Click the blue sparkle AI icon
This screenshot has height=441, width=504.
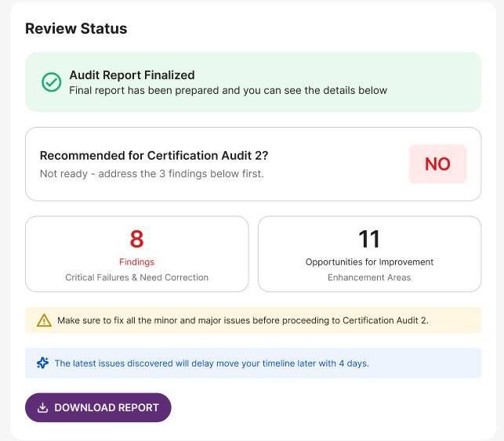click(x=43, y=363)
